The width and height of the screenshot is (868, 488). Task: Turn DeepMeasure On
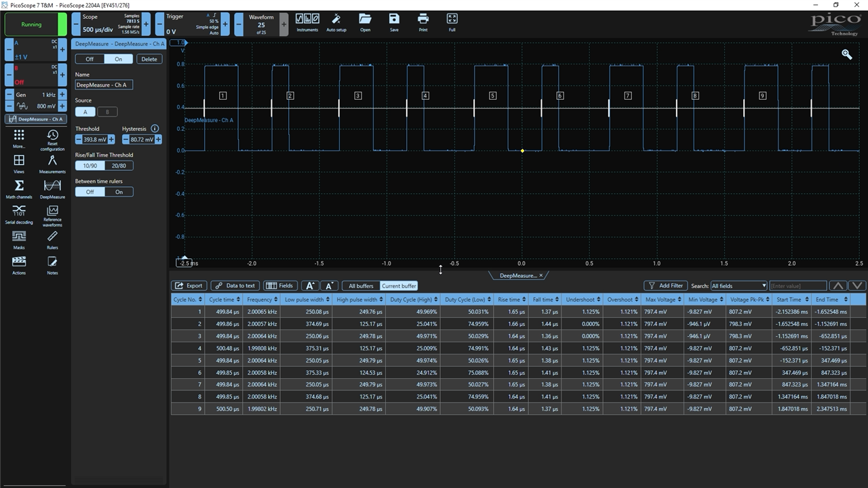coord(119,59)
